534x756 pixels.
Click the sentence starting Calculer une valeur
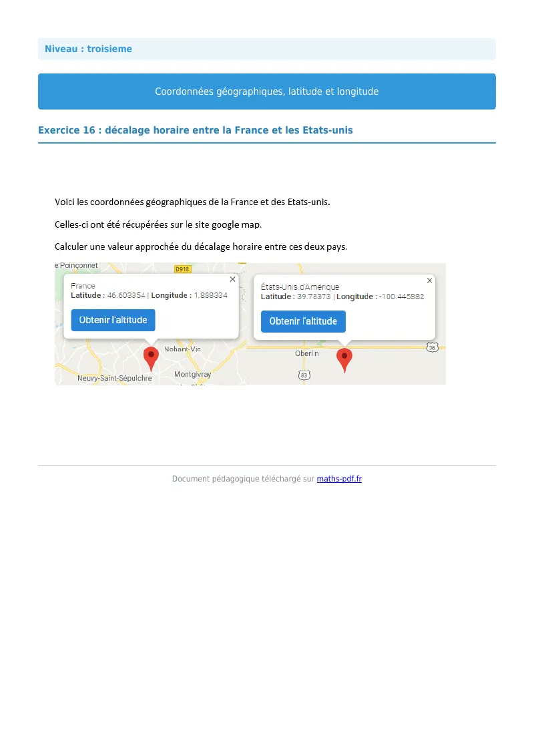[201, 247]
